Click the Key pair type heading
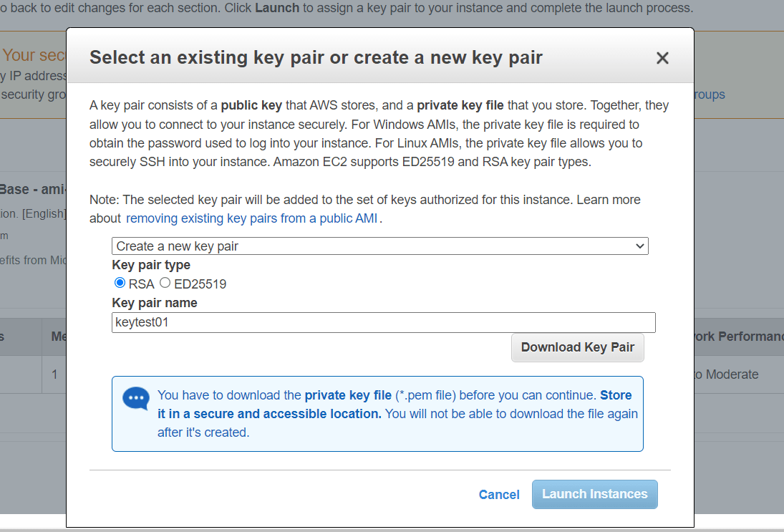This screenshot has width=784, height=532. pyautogui.click(x=151, y=265)
